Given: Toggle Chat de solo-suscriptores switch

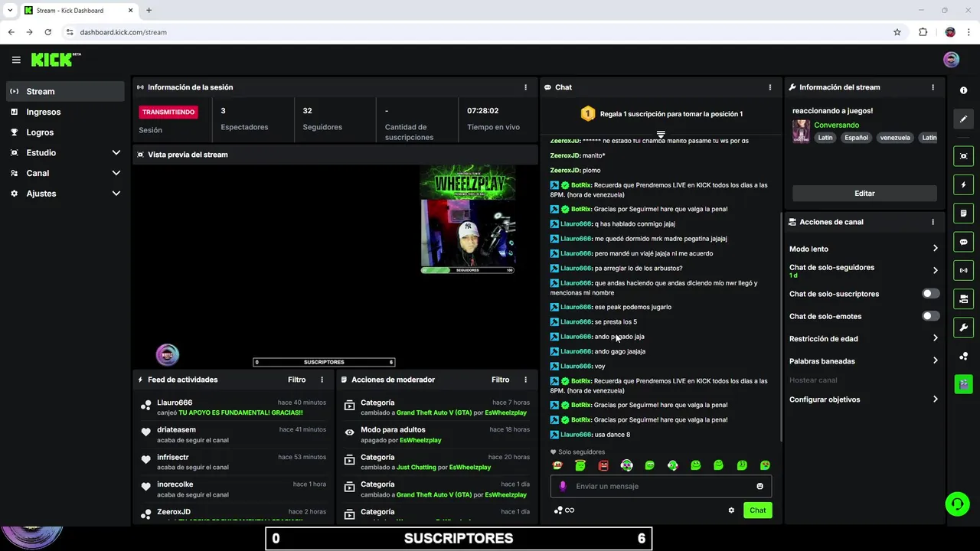Looking at the screenshot, I should tap(930, 294).
